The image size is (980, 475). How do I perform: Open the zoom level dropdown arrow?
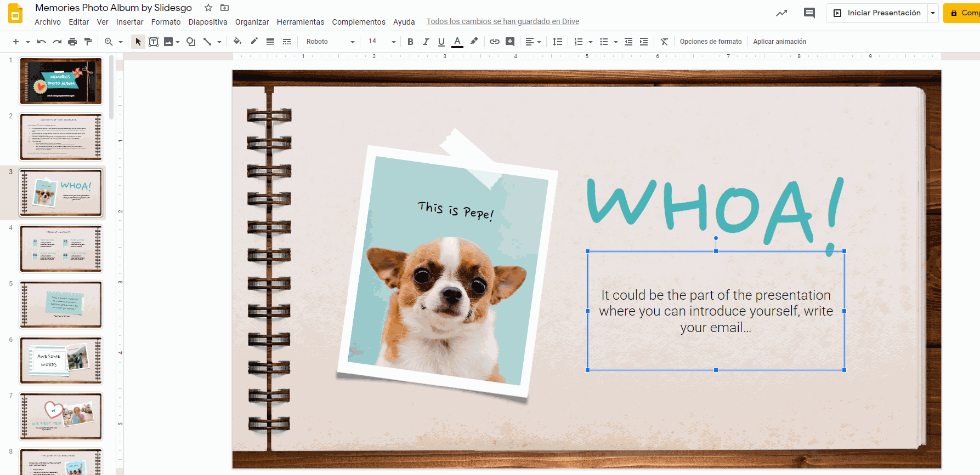[x=121, y=42]
